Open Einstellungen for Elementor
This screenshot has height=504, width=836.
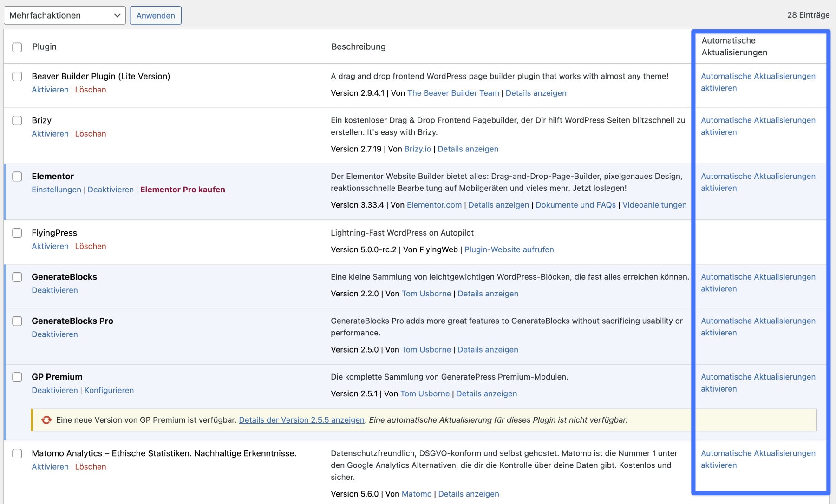point(56,190)
